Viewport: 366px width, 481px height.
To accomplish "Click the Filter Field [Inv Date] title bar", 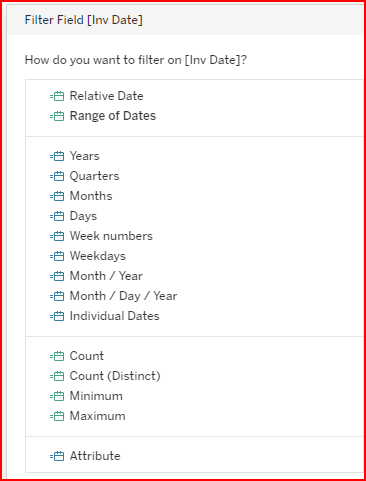I will point(185,20).
